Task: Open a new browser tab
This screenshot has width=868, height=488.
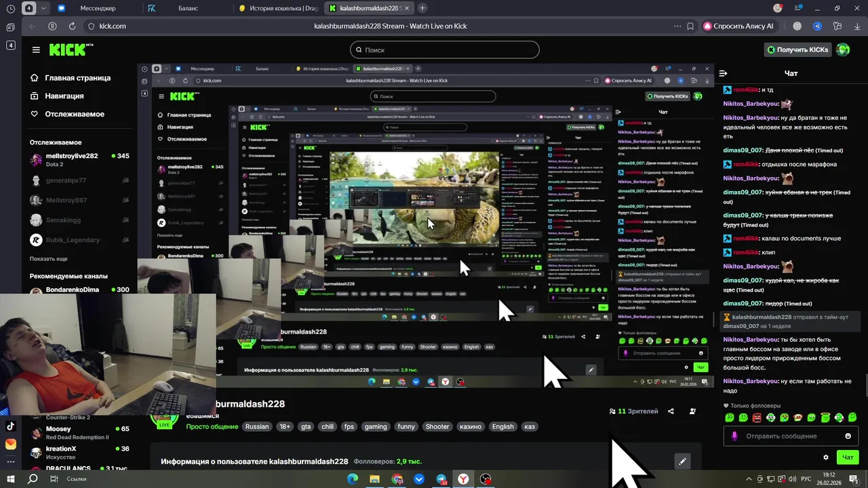Action: (x=422, y=8)
